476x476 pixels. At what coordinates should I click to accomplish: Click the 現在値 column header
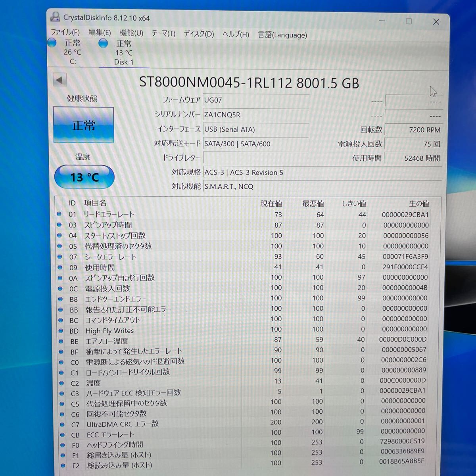pos(271,203)
